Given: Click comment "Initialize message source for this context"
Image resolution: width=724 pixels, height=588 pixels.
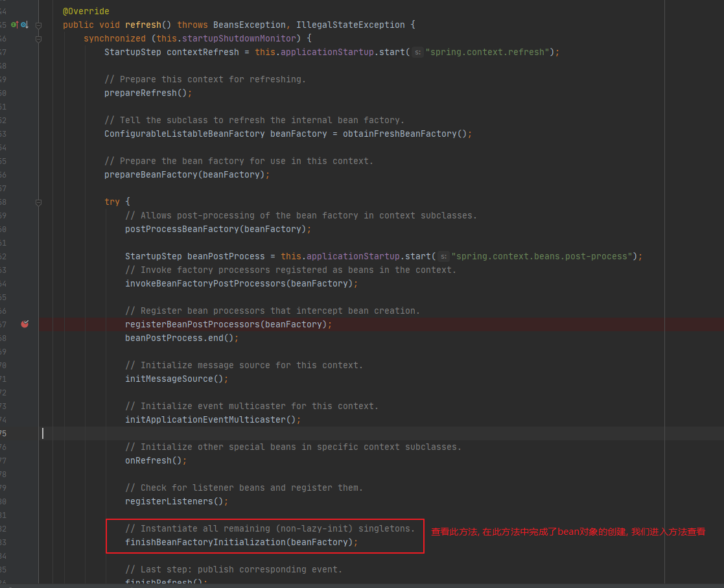Looking at the screenshot, I should [244, 366].
